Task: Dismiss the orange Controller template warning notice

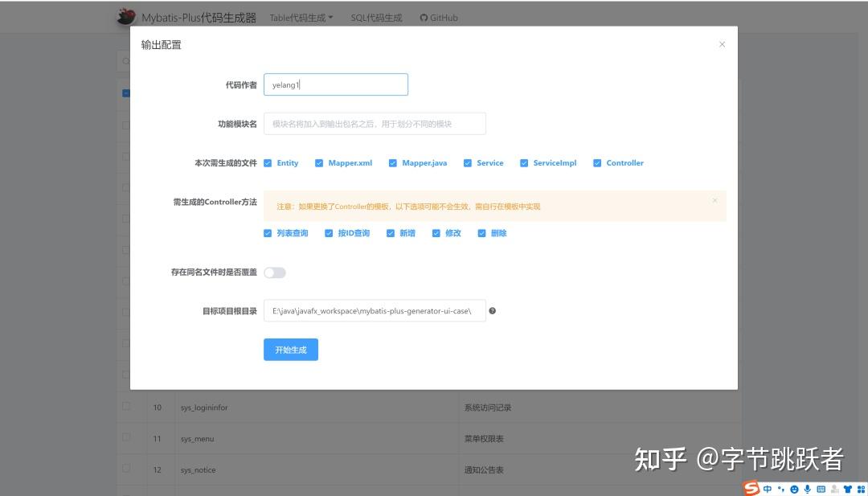Action: pyautogui.click(x=714, y=201)
